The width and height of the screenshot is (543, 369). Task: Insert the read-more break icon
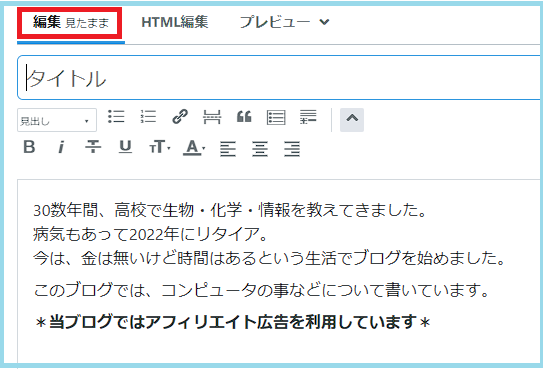[x=212, y=117]
